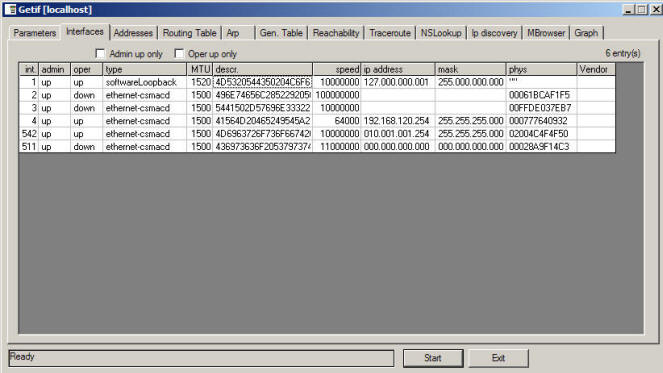The image size is (663, 373).
Task: Click the Vendor column header
Action: (x=596, y=69)
